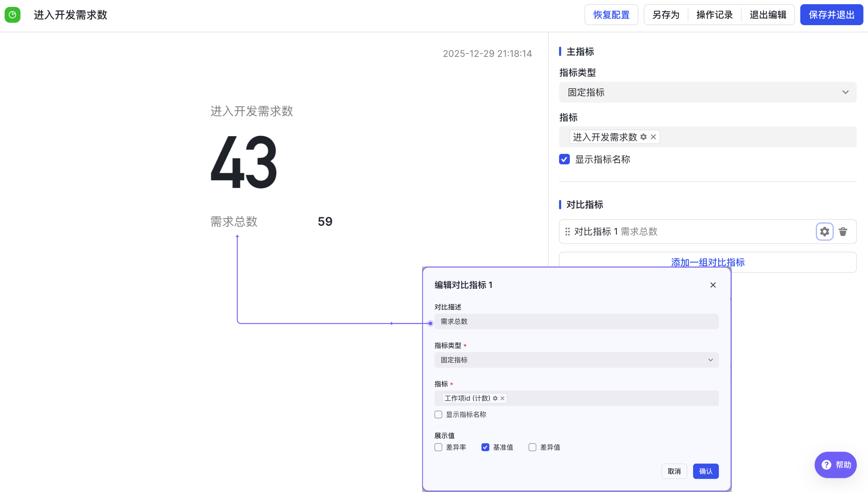868x492 pixels.
Task: Toggle main 显示指标名称 checkbox
Action: (564, 159)
